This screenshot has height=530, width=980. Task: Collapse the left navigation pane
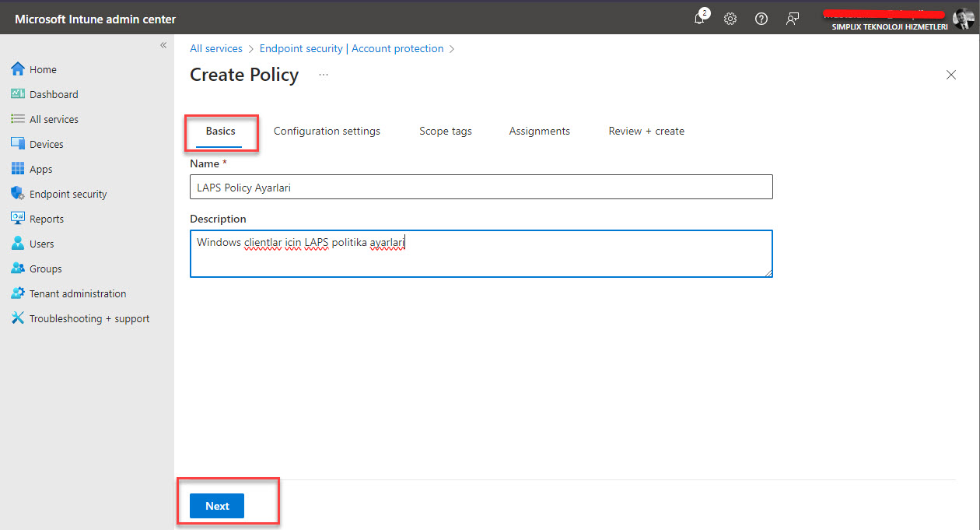point(163,45)
